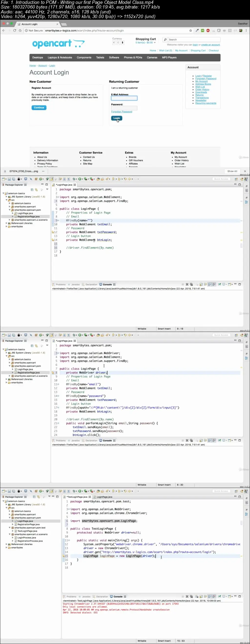Click Order History in the Account sidebar

click(202, 89)
